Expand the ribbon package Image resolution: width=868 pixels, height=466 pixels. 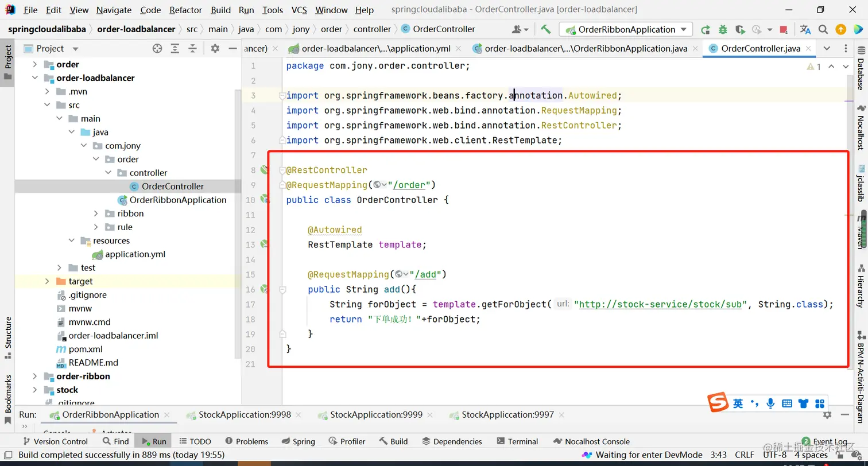tap(96, 213)
